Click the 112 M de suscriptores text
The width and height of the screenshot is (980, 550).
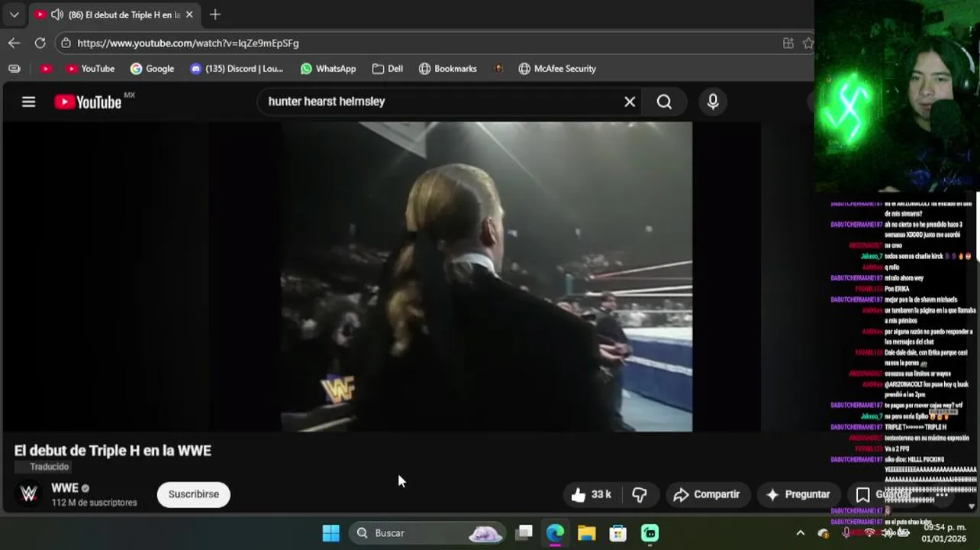(x=94, y=503)
